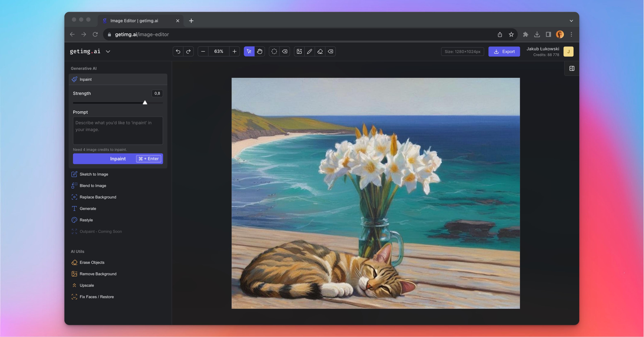Activate the lasso selection tool
This screenshot has width=644, height=337.
coord(274,52)
